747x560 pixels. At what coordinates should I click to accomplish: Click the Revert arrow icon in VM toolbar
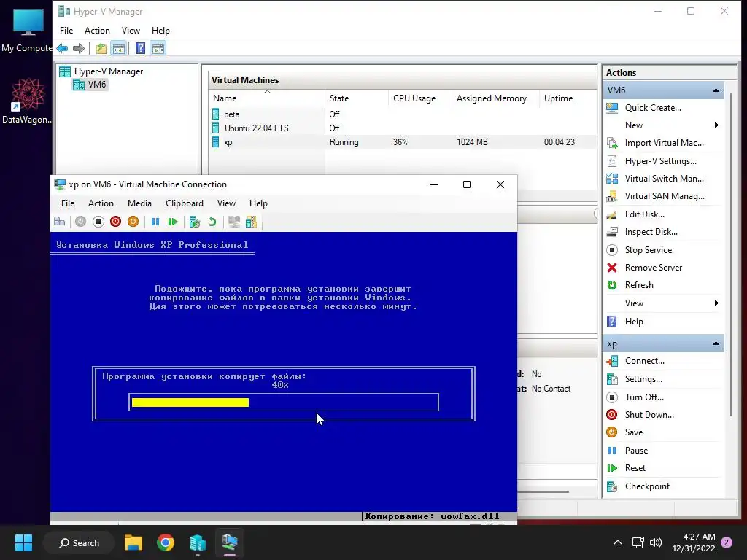pyautogui.click(x=212, y=222)
